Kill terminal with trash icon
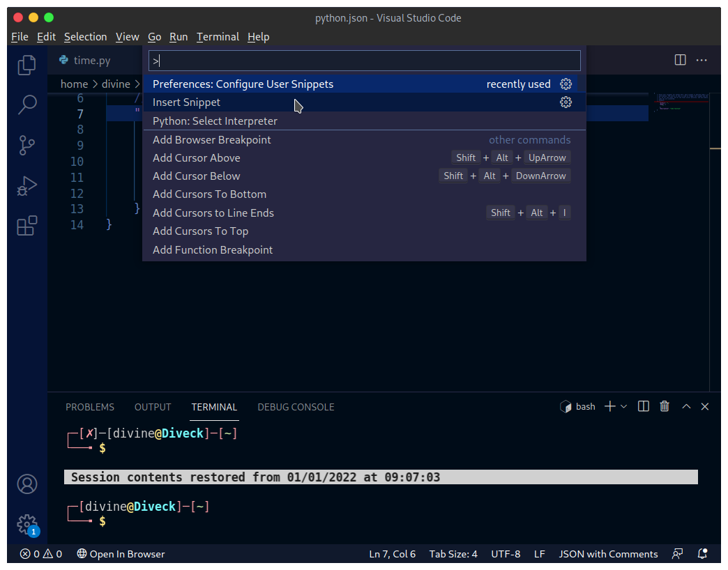 coord(665,407)
